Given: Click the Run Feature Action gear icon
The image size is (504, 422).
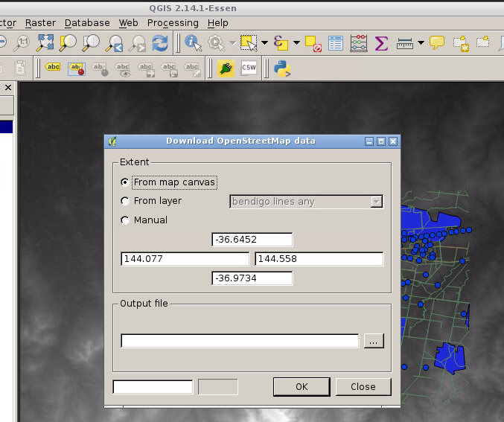Looking at the screenshot, I should (x=217, y=43).
